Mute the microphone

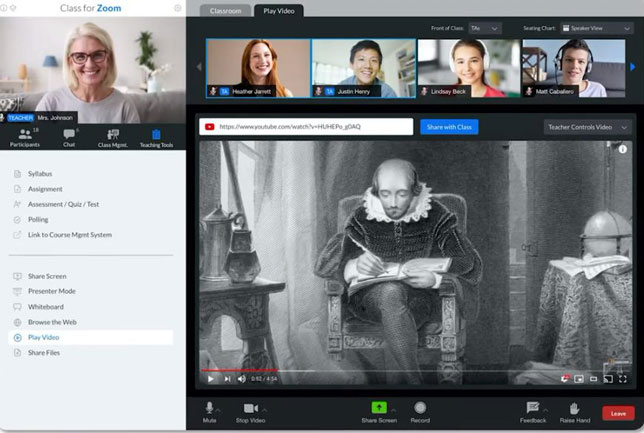point(210,408)
